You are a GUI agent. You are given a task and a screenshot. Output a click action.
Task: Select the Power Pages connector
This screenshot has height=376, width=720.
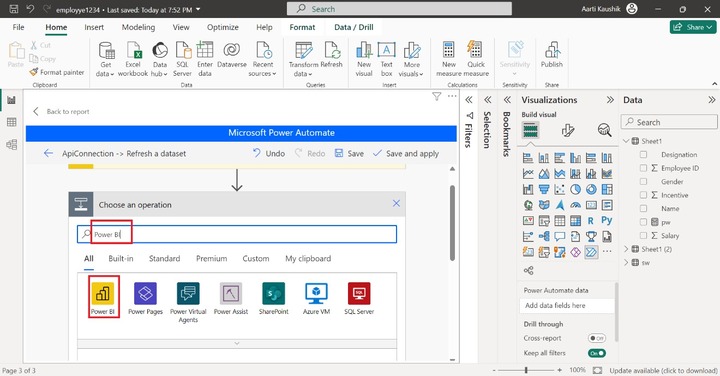145,298
